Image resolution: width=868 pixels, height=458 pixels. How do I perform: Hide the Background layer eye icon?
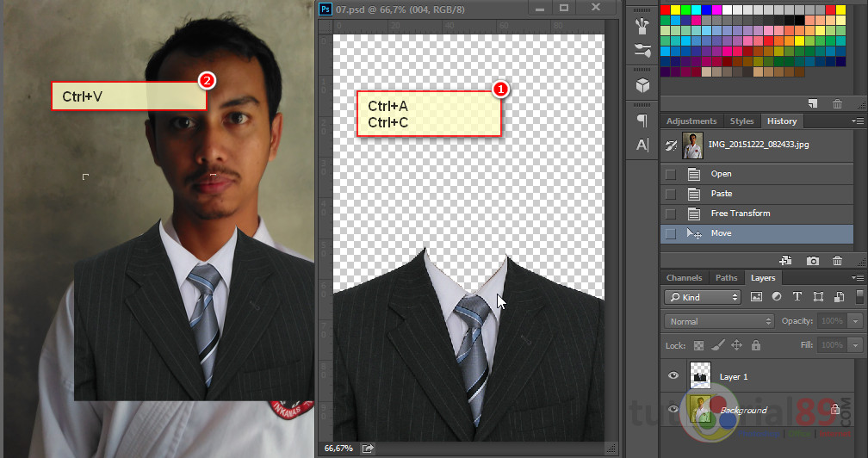(673, 409)
